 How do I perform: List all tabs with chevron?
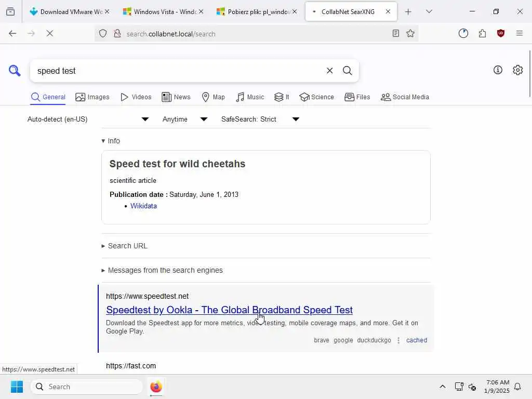429,11
